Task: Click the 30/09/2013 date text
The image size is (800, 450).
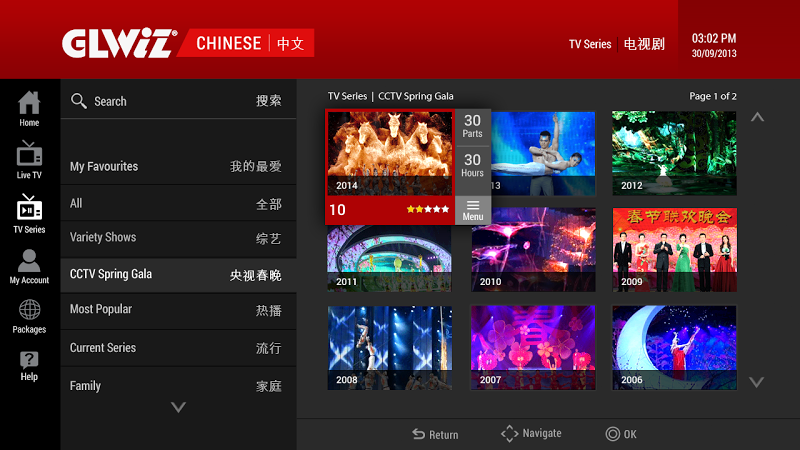Action: point(714,53)
